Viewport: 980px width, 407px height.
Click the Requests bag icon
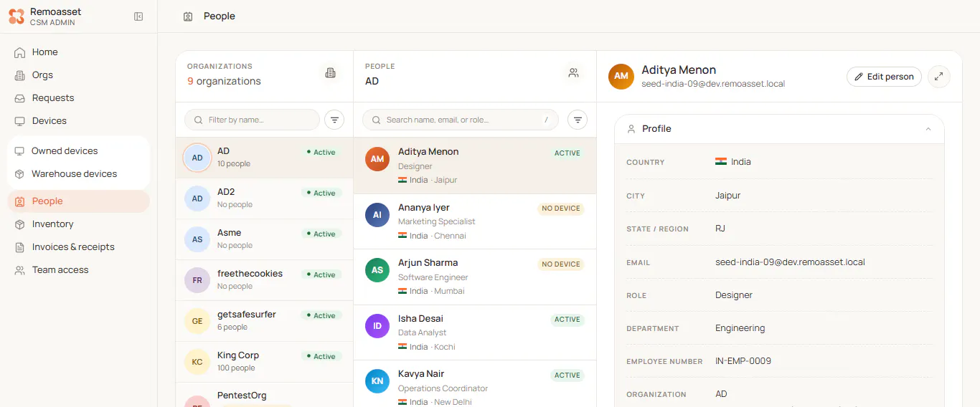coord(19,98)
